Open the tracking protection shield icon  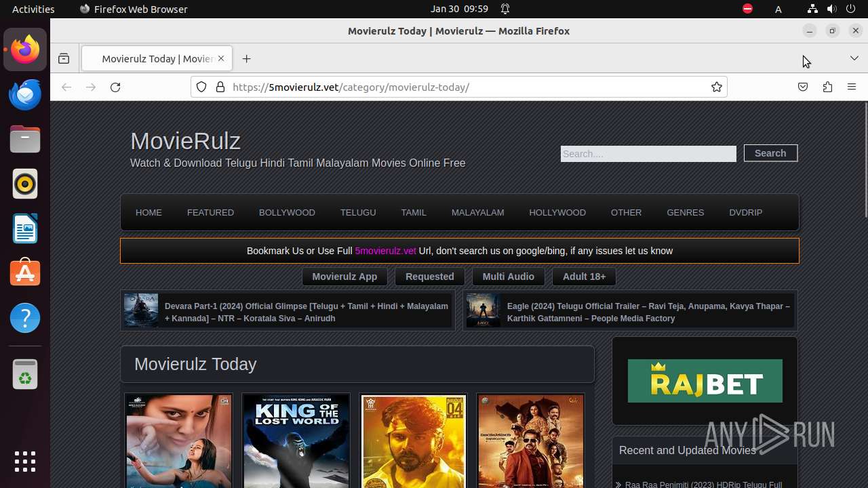201,87
